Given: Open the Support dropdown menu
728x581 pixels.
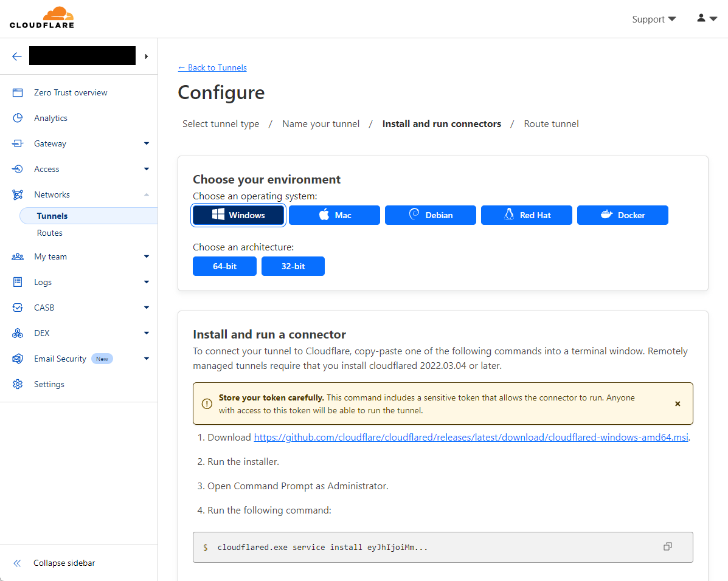Looking at the screenshot, I should coord(654,19).
